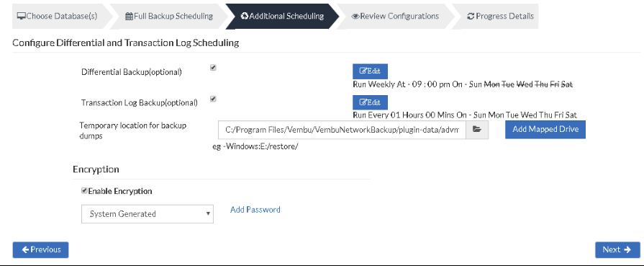Screen dimensions: 644x266
Task: Uncheck the Differential Backup checkbox
Action: (213, 68)
